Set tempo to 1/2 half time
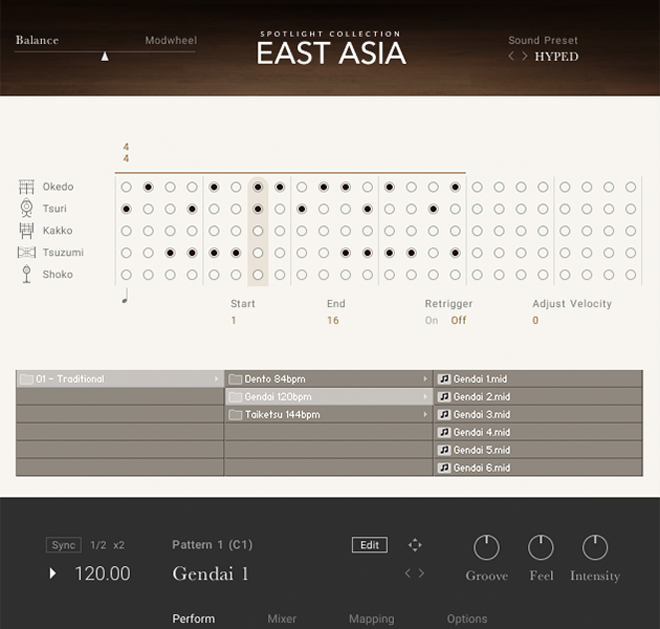660x629 pixels. pyautogui.click(x=98, y=545)
